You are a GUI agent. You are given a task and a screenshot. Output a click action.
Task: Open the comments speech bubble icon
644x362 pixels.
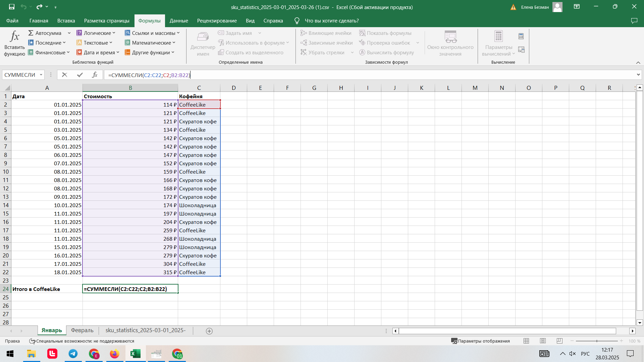(x=634, y=21)
